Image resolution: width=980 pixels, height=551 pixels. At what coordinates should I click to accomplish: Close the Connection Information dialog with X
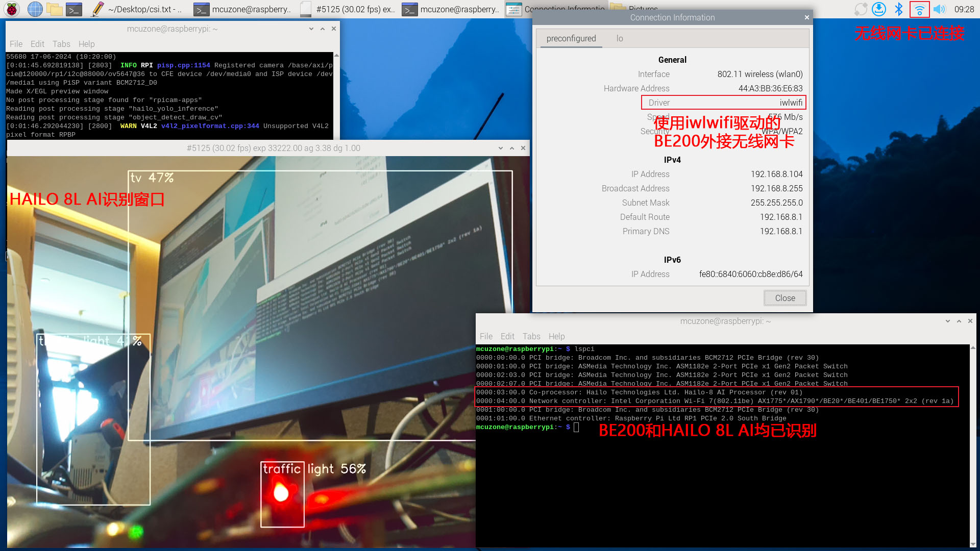pyautogui.click(x=806, y=17)
